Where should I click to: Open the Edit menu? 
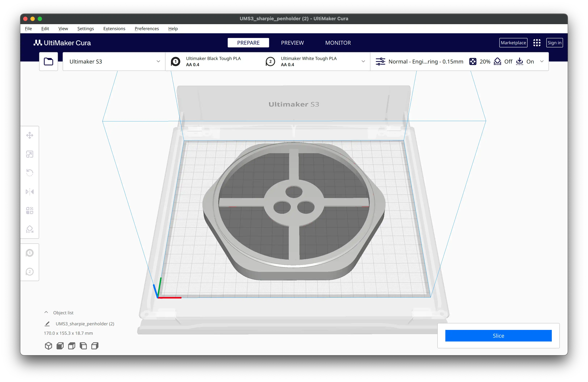(x=45, y=29)
